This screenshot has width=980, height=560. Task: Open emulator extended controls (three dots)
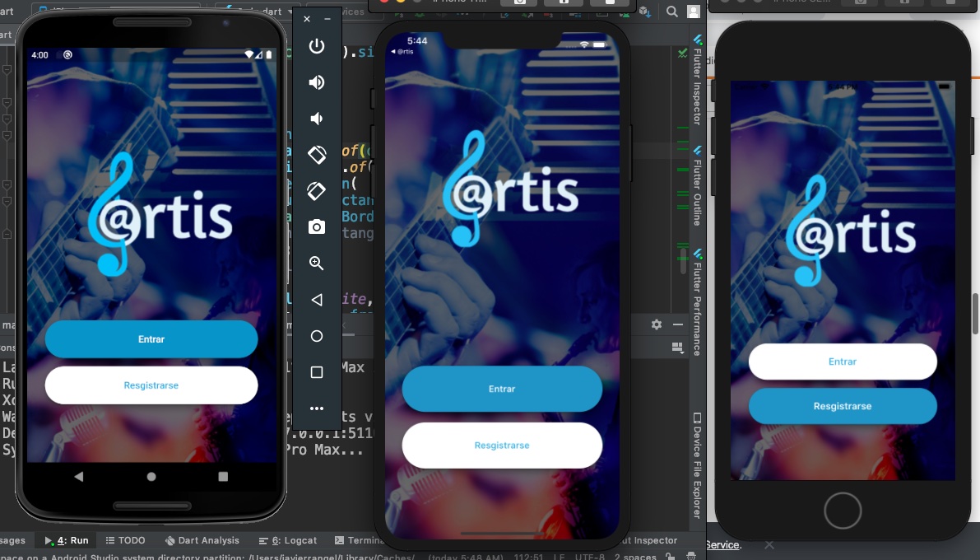(x=317, y=408)
